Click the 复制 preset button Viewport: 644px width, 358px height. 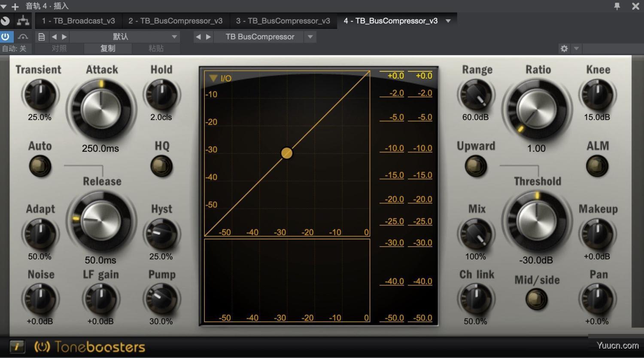point(107,48)
